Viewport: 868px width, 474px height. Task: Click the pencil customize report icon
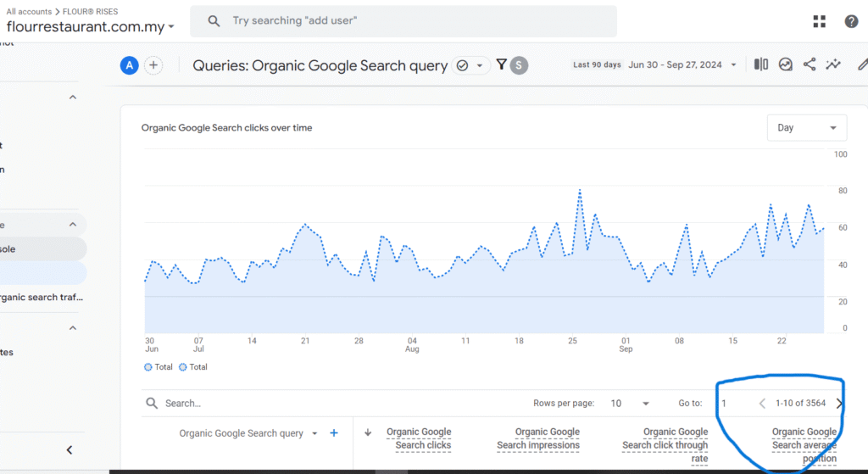click(862, 64)
